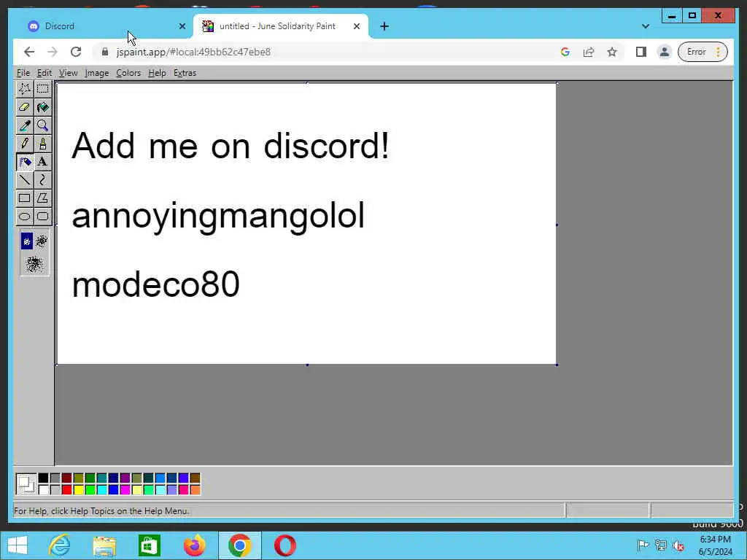Pick yellow from the color palette

click(x=78, y=489)
